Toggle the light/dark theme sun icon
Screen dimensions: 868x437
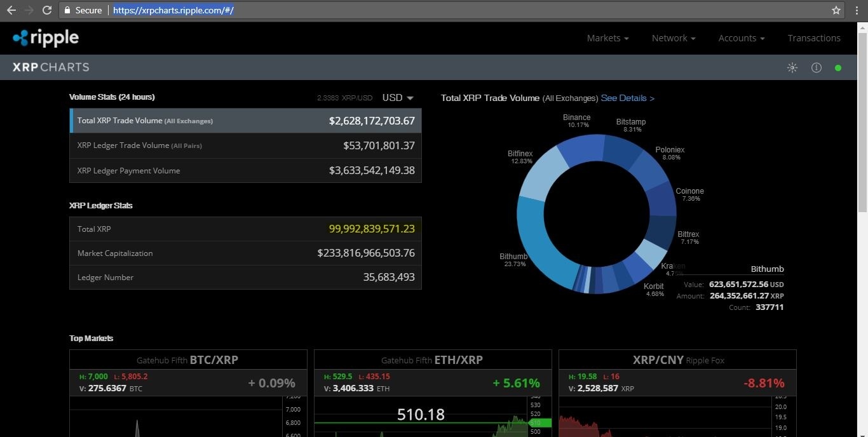[x=792, y=67]
